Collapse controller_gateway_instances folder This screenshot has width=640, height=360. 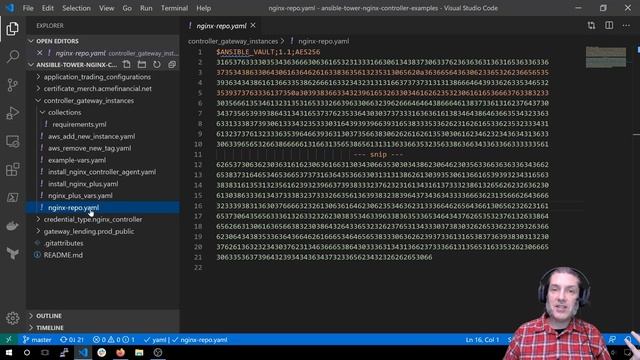pyautogui.click(x=89, y=100)
